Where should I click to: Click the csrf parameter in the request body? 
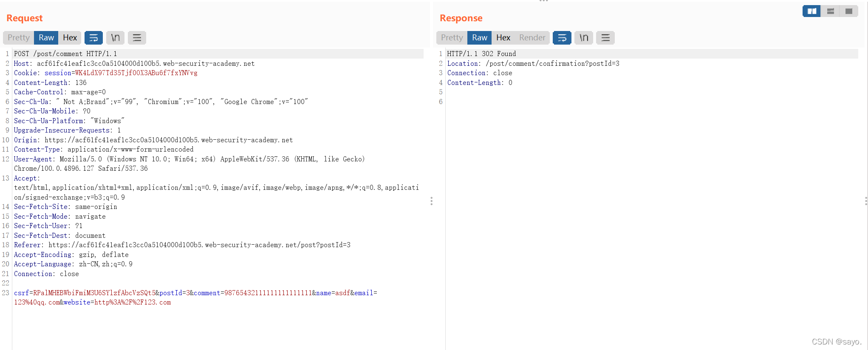85,293
